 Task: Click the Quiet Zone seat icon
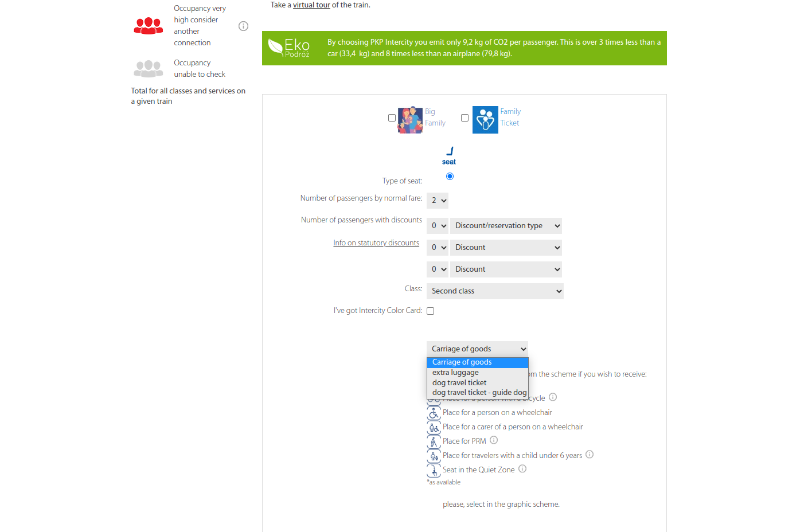[434, 471]
